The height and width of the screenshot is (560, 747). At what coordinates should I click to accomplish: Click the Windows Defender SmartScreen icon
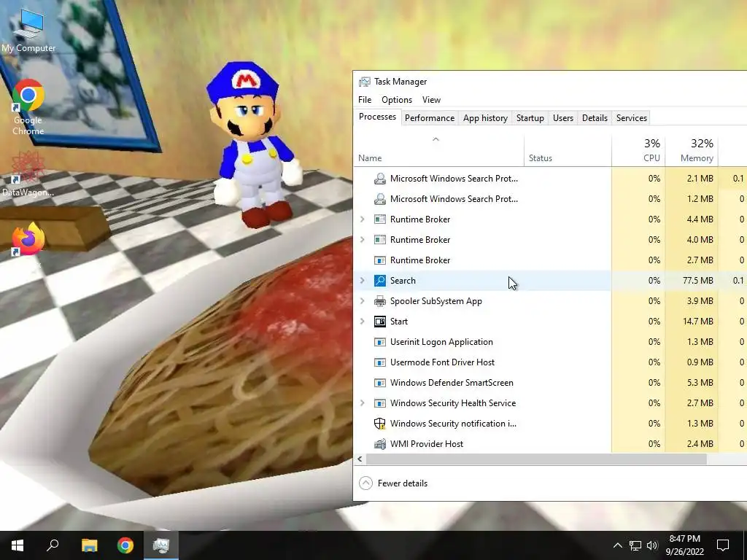coord(379,383)
